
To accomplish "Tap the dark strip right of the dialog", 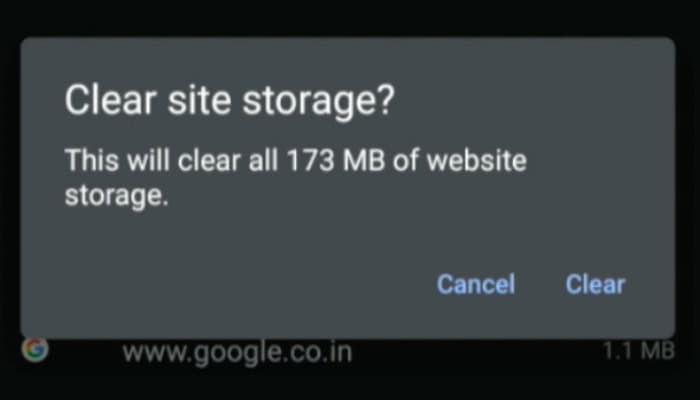I will (x=688, y=188).
